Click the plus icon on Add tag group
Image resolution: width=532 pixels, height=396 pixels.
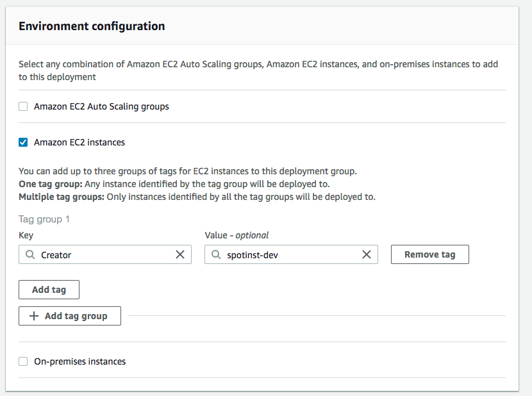(35, 316)
